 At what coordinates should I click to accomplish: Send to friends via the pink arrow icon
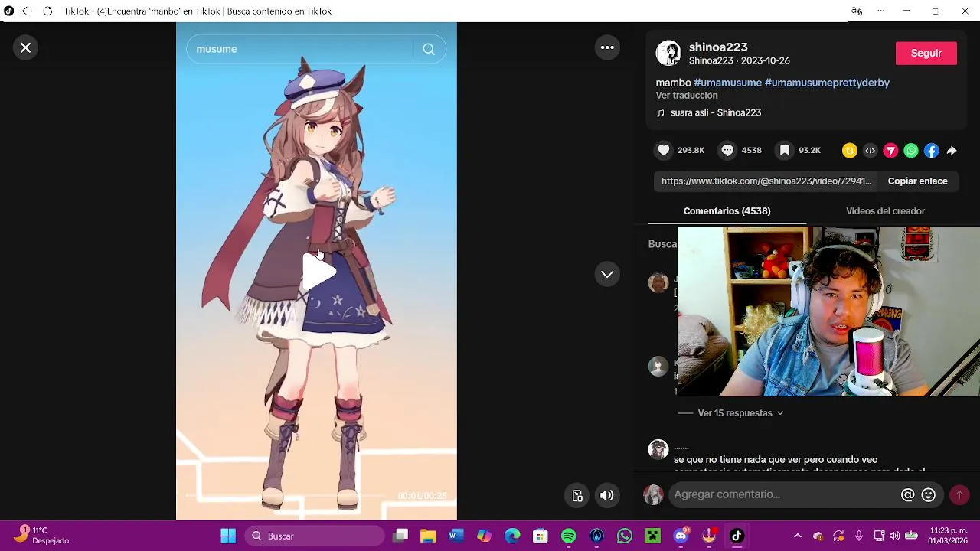890,151
